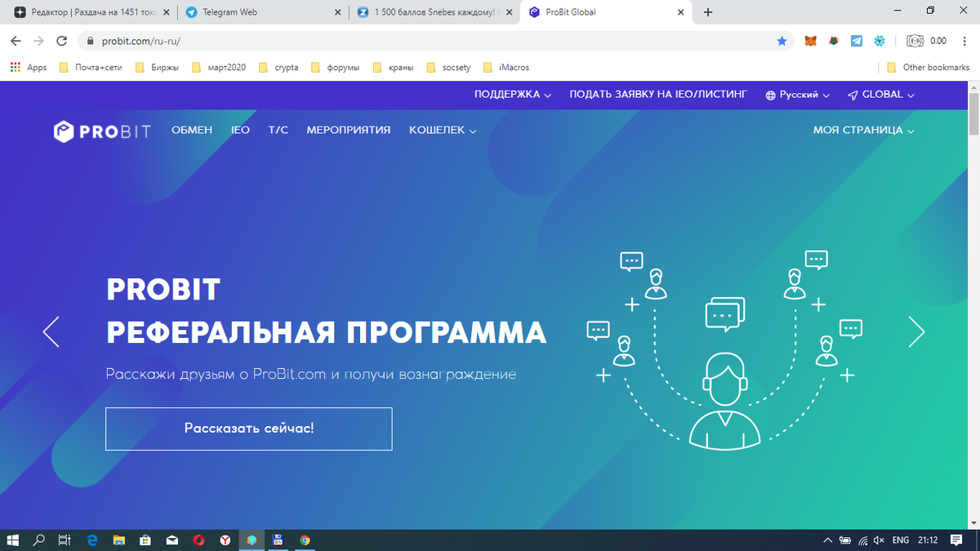
Task: Open T/C menu item
Action: (x=278, y=130)
